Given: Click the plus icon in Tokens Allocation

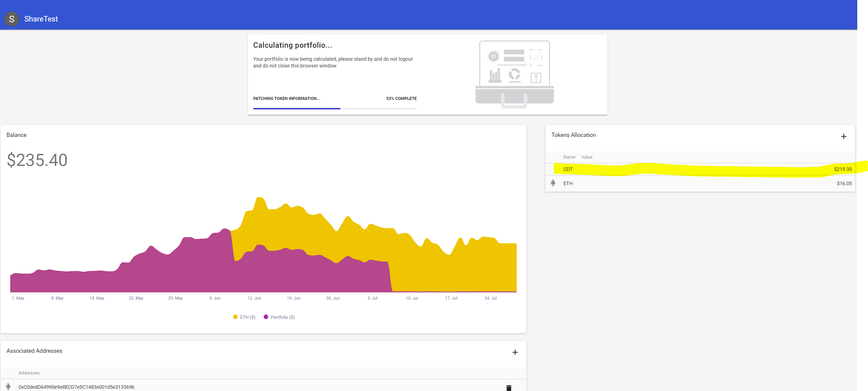Looking at the screenshot, I should click(x=843, y=136).
